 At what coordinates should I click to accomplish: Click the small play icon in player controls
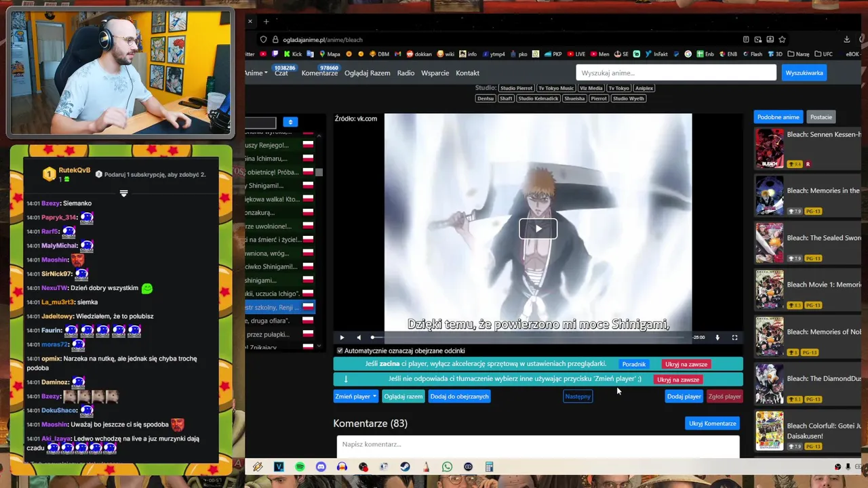341,337
